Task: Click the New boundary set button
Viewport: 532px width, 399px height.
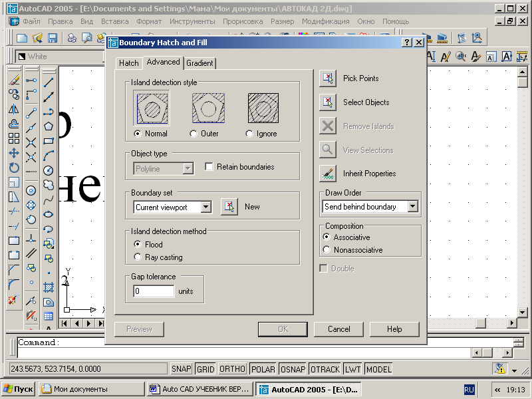Action: pos(229,207)
